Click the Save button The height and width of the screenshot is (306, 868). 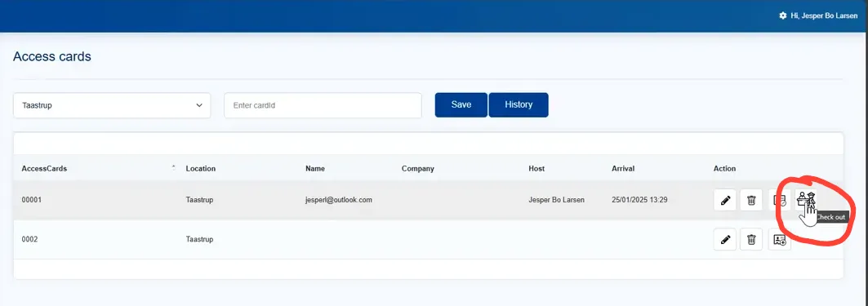(461, 104)
